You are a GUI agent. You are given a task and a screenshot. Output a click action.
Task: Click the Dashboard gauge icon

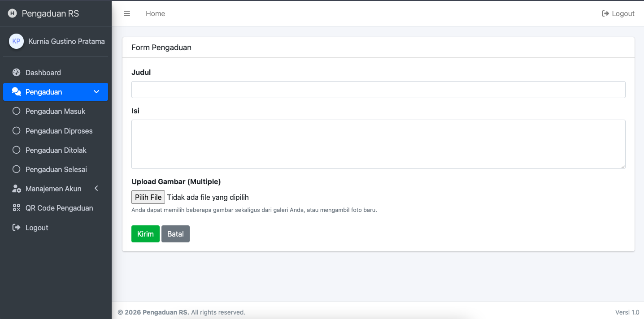click(17, 73)
